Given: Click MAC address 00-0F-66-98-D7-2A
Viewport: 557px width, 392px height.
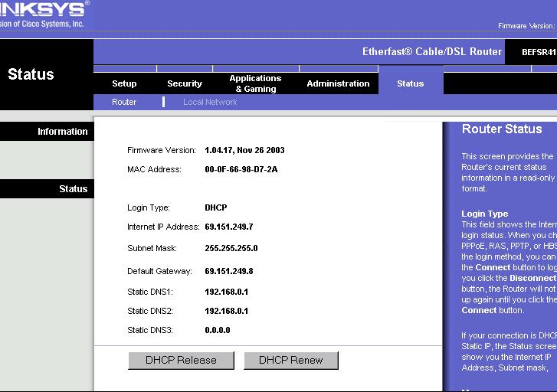Looking at the screenshot, I should [241, 169].
